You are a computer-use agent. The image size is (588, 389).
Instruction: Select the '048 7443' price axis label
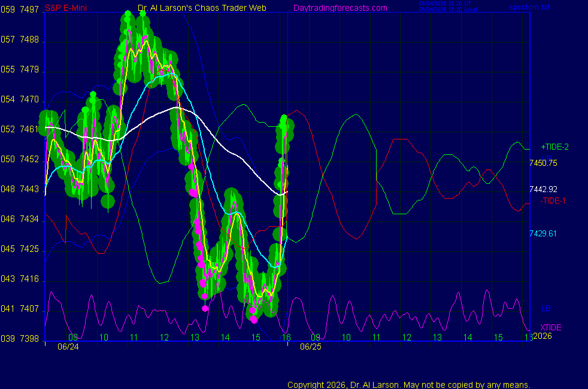click(x=20, y=189)
